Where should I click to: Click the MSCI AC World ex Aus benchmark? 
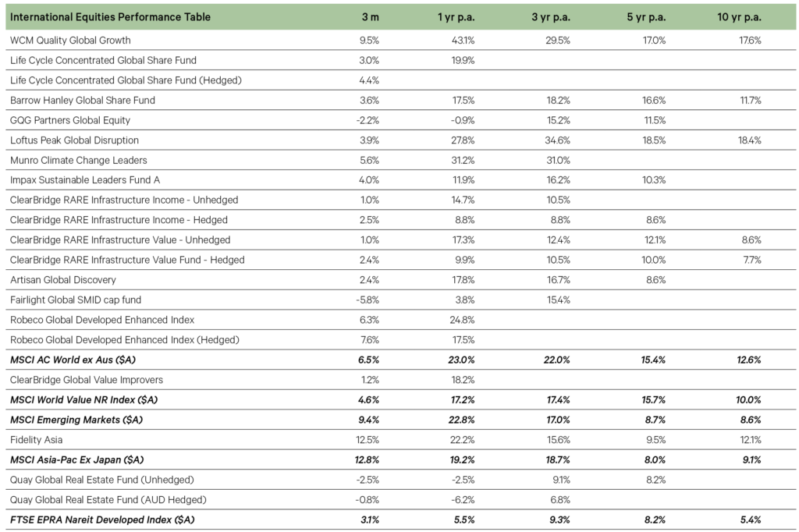80,360
